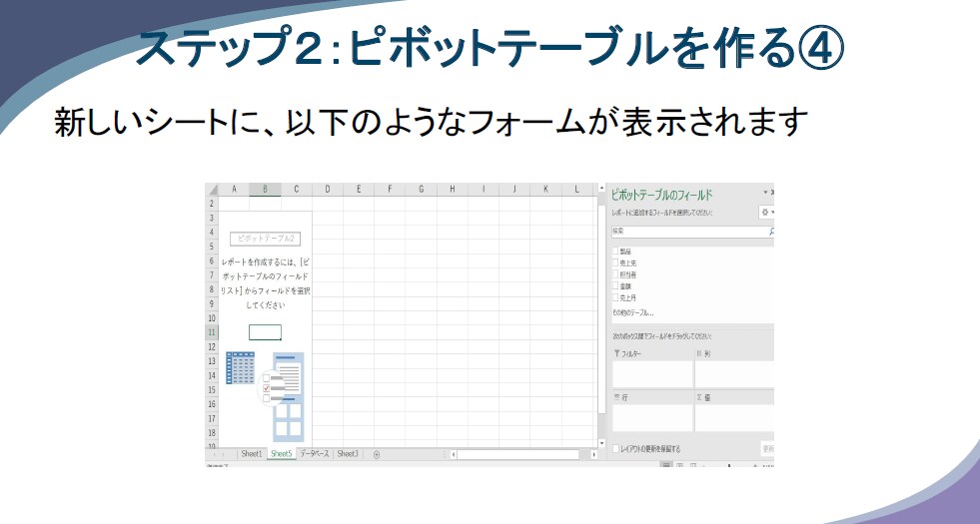Screen dimensions: 980x524
Task: Click the フィルター area box
Action: [652, 374]
